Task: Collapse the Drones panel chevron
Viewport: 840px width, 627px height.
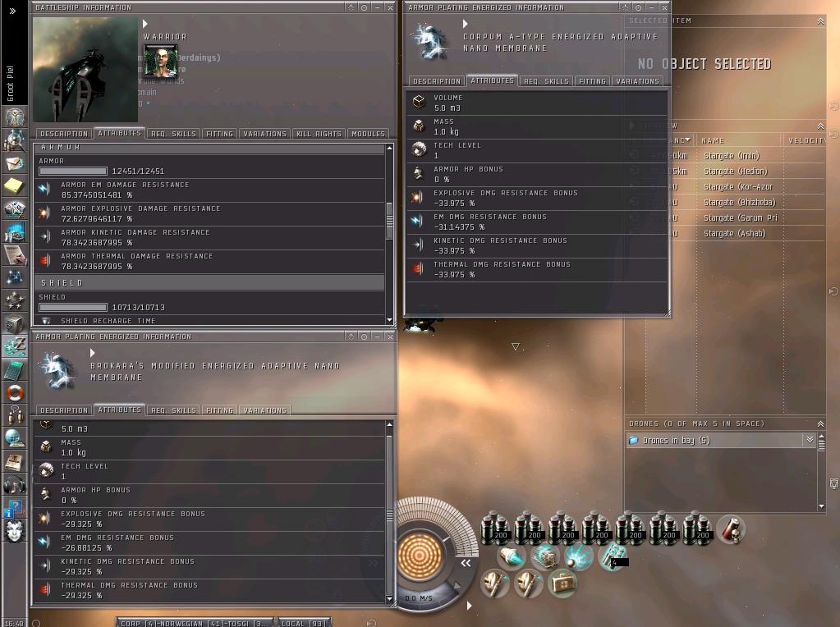Action: (x=820, y=423)
